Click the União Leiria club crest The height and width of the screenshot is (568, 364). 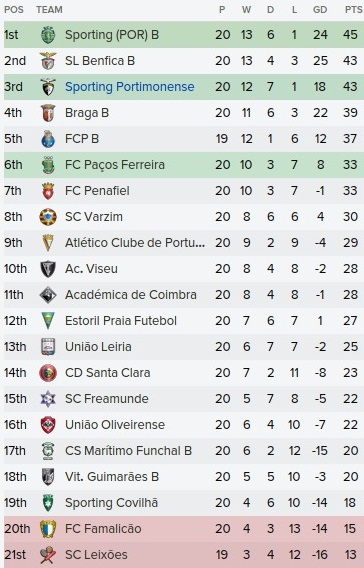tap(48, 347)
